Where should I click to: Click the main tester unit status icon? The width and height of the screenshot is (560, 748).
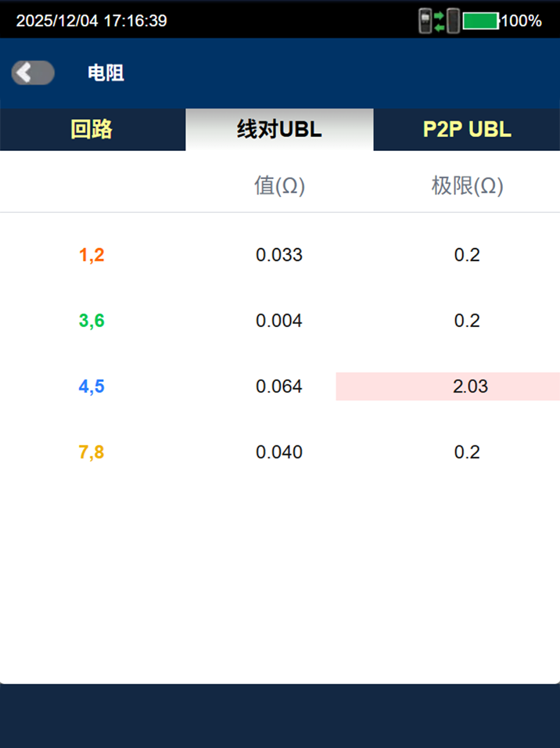click(425, 21)
